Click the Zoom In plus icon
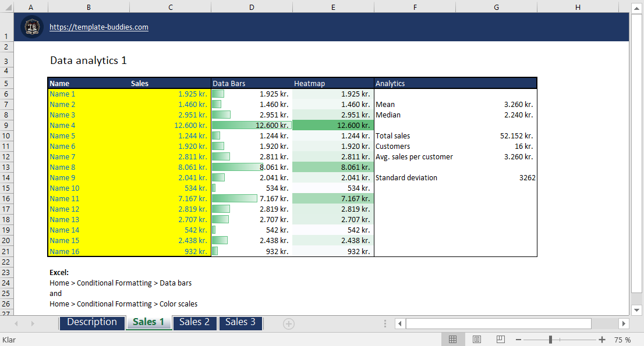644x346 pixels. click(x=602, y=339)
